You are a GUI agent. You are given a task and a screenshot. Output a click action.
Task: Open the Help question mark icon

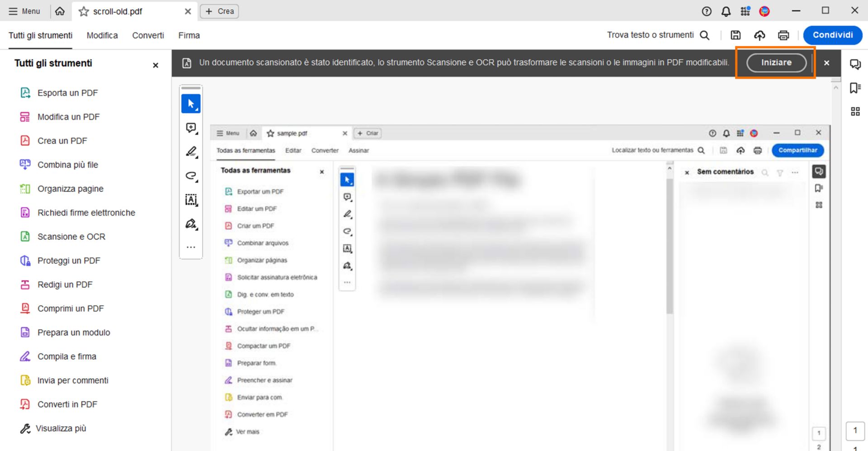click(x=707, y=11)
